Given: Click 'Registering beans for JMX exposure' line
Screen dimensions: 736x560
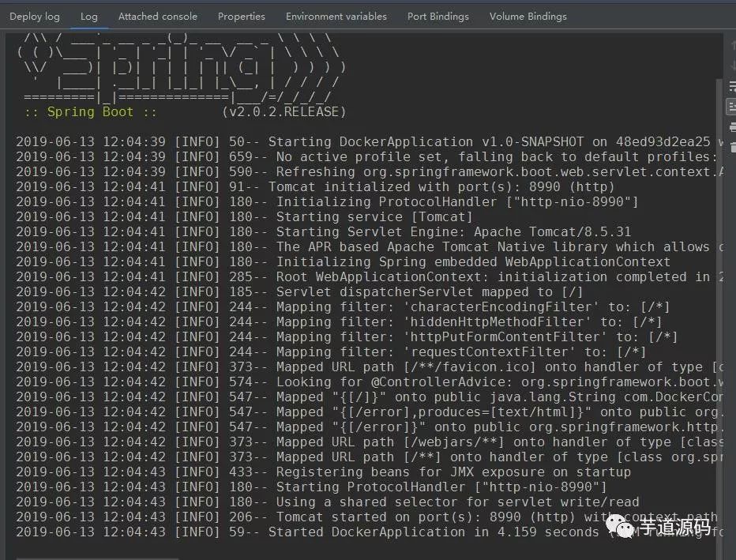Looking at the screenshot, I should click(x=324, y=472).
